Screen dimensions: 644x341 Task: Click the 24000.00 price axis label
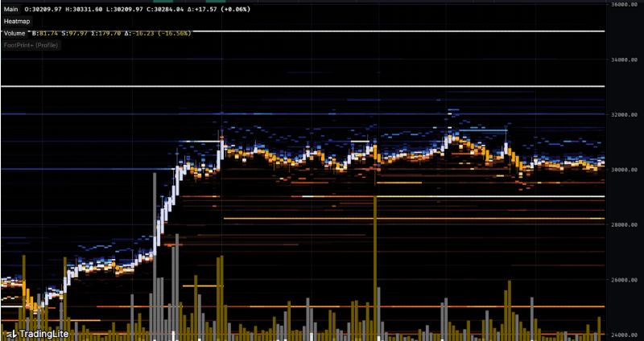pos(624,335)
